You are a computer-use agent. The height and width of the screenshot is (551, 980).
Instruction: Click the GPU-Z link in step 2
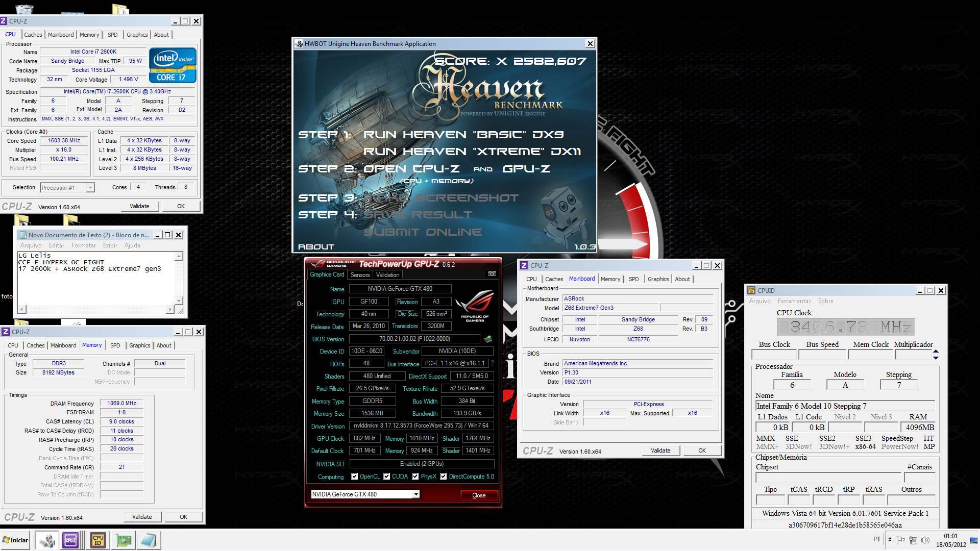pos(526,169)
